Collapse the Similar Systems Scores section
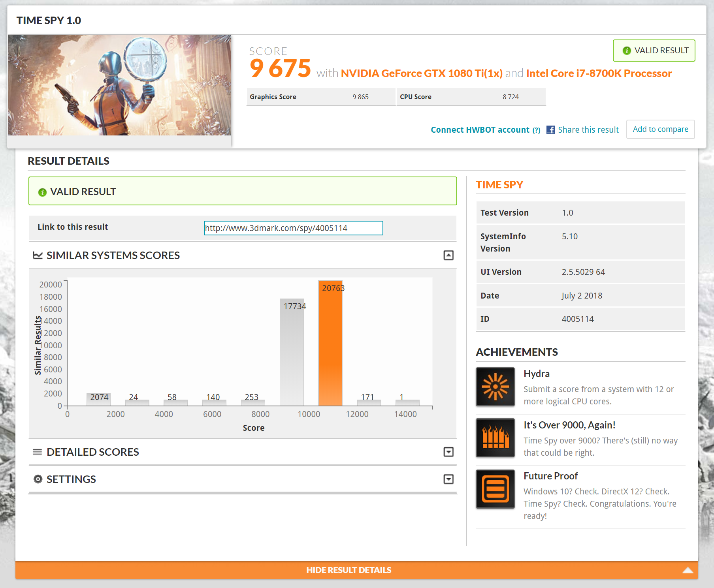714x588 pixels. click(x=448, y=255)
